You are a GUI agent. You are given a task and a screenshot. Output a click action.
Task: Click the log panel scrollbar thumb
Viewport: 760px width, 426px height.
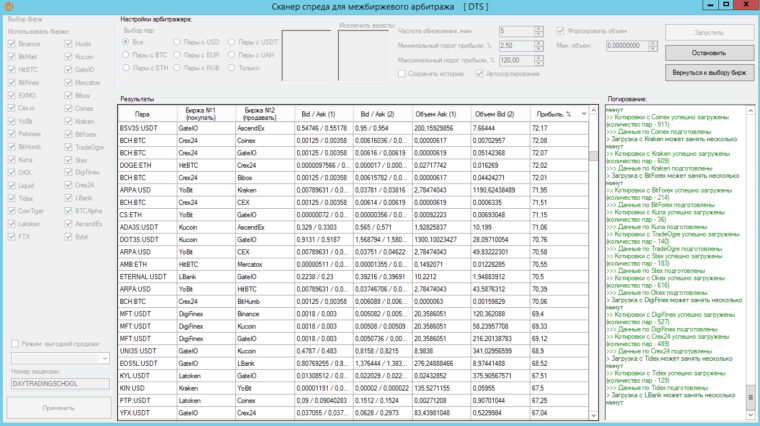click(750, 397)
